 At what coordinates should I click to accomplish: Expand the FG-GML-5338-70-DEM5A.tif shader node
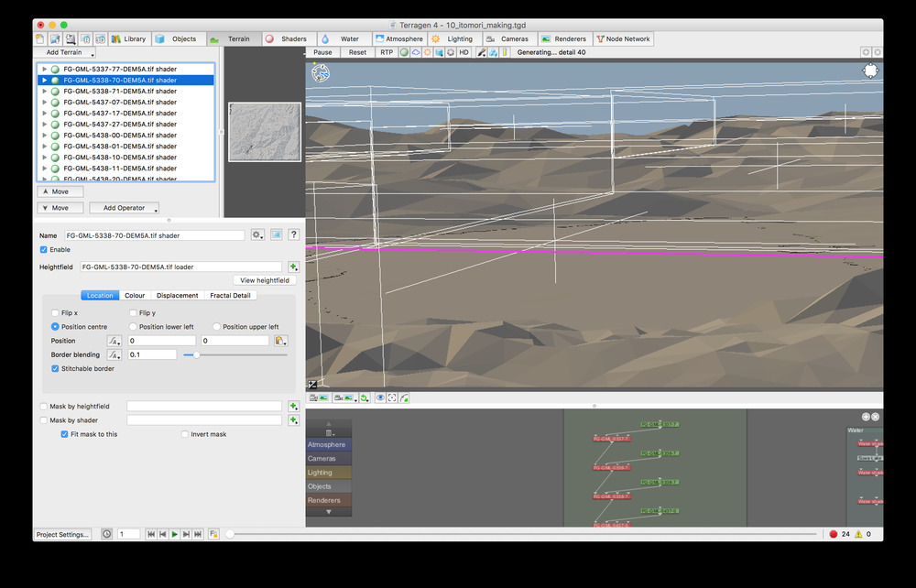[44, 80]
